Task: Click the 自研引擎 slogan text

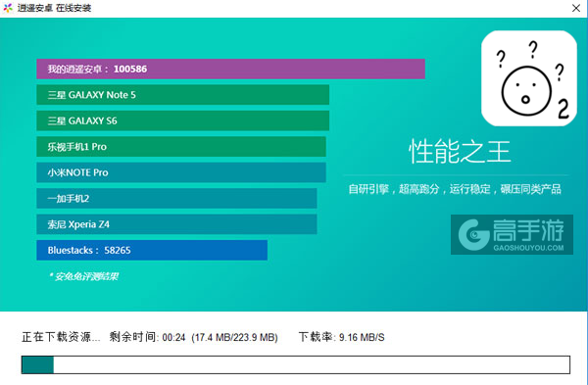Action: click(x=455, y=189)
